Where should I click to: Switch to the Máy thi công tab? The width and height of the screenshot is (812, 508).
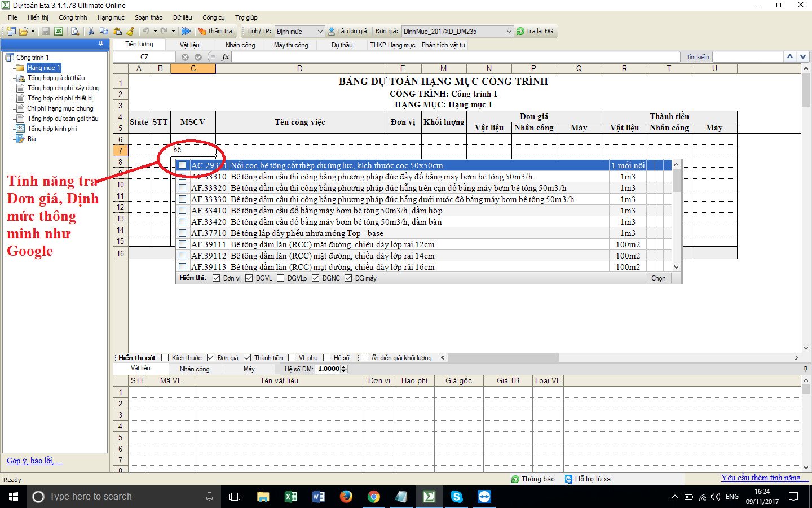(x=291, y=45)
